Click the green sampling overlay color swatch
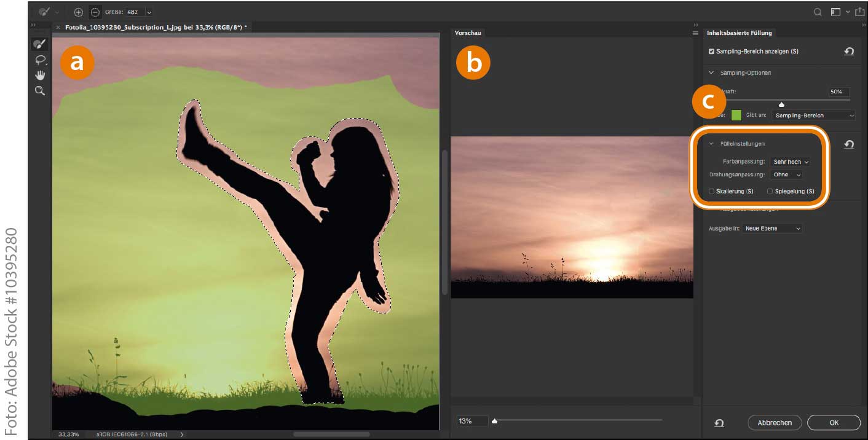 (736, 115)
